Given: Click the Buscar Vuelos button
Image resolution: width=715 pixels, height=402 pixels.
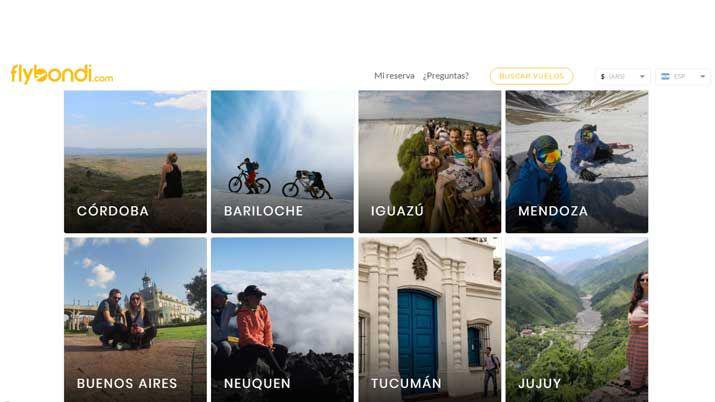Looking at the screenshot, I should point(532,76).
